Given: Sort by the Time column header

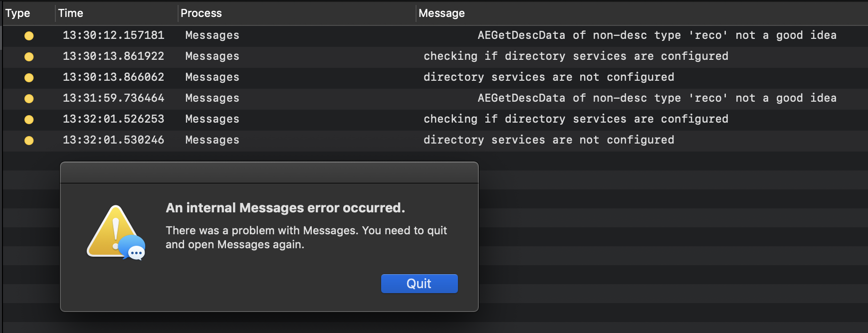Looking at the screenshot, I should point(71,13).
